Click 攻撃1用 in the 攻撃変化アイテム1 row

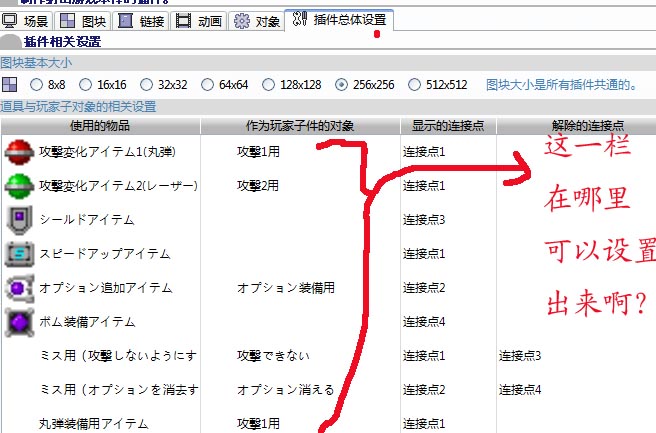(x=258, y=152)
